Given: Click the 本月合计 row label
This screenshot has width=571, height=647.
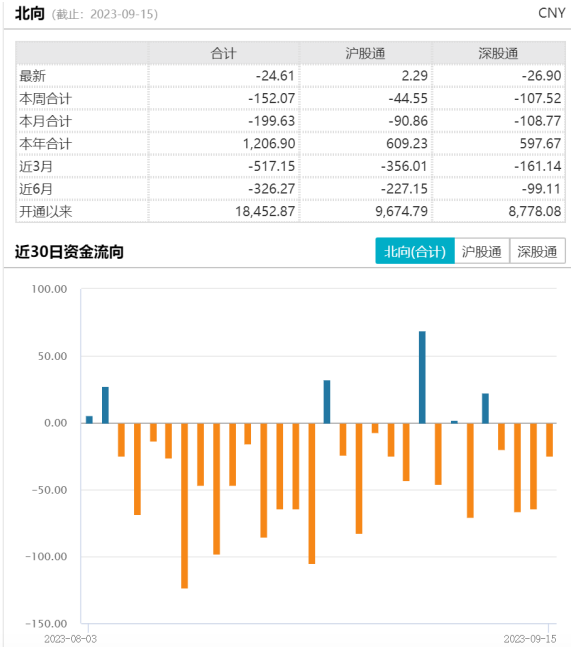Looking at the screenshot, I should [x=45, y=121].
